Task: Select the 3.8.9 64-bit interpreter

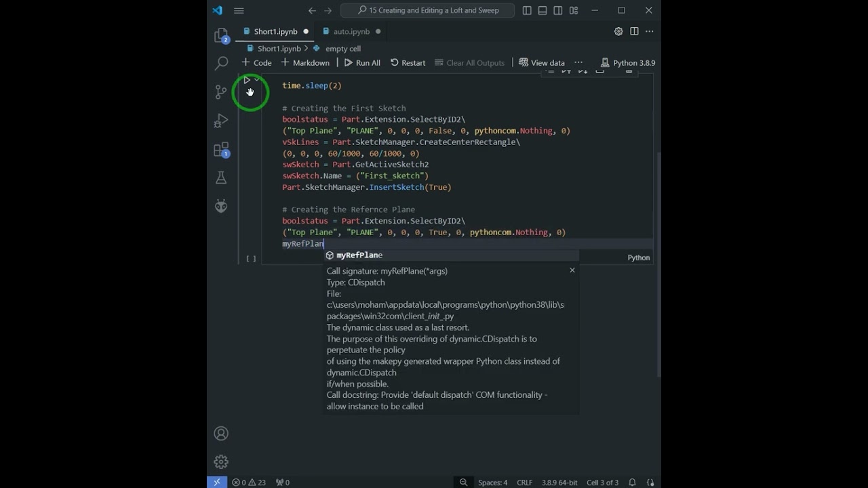Action: 560,483
